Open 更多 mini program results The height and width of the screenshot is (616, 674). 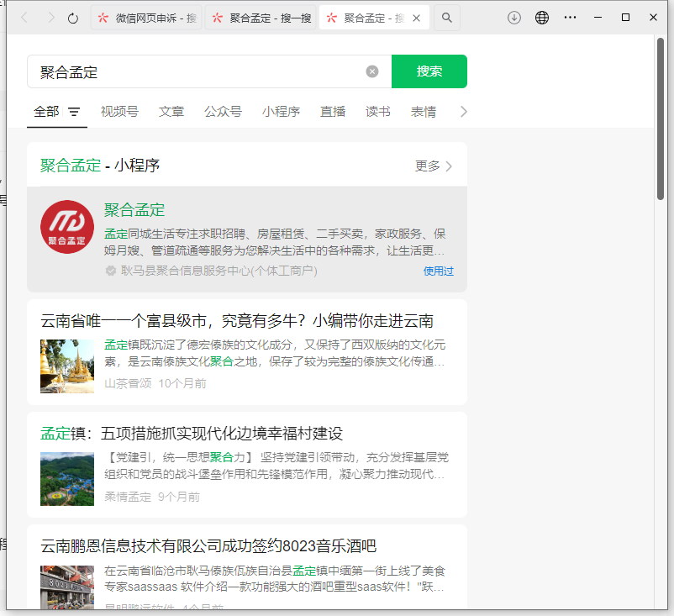(434, 166)
